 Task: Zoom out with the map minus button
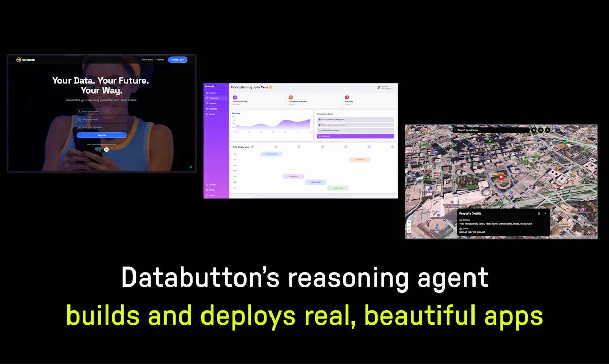tap(409, 227)
